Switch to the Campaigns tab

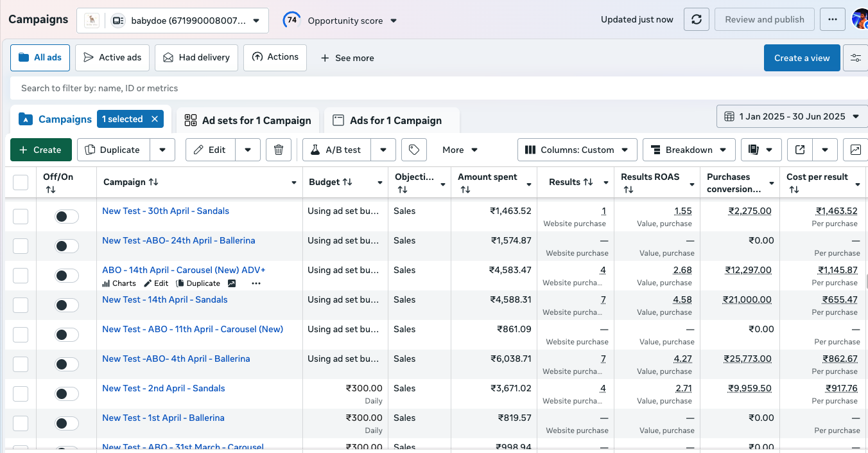[x=56, y=120]
